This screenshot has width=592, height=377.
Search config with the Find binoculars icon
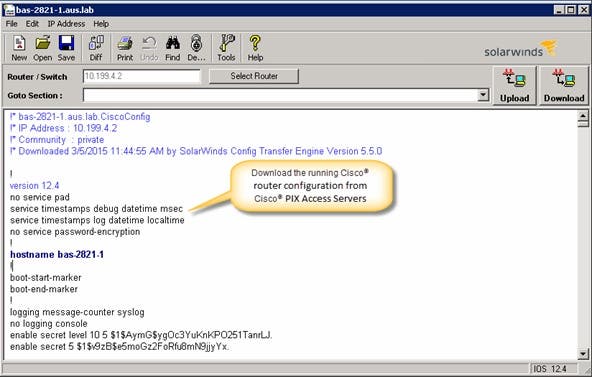[x=173, y=48]
